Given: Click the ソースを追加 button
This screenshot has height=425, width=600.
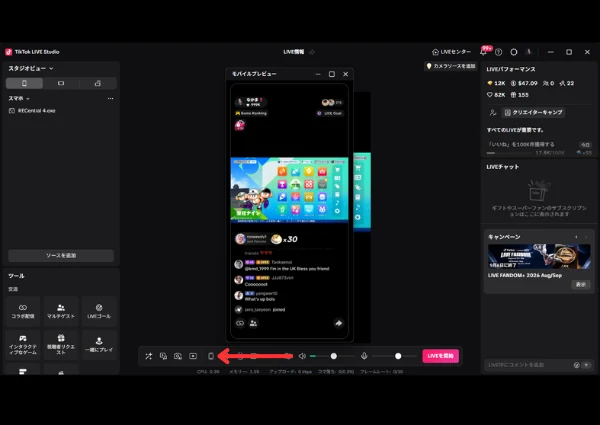Looking at the screenshot, I should [x=61, y=256].
